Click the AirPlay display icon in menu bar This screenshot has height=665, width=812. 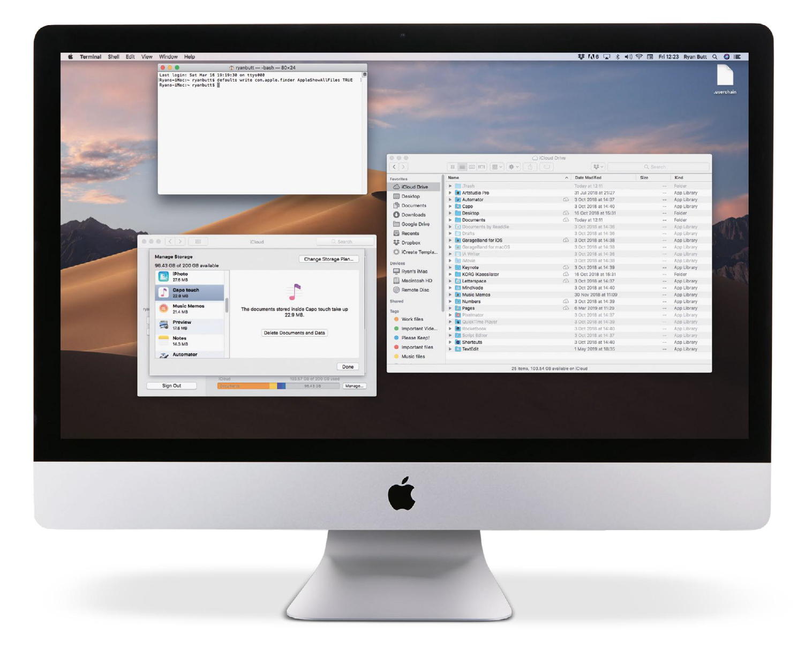[x=606, y=57]
